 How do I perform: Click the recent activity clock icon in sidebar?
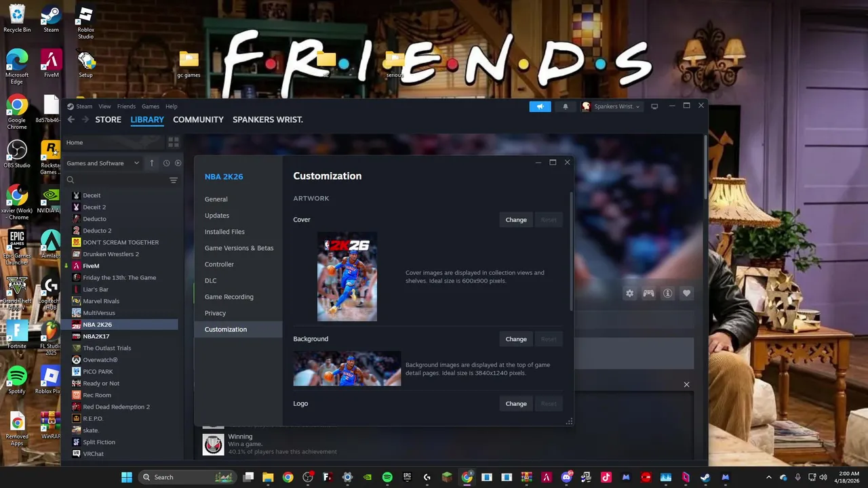166,163
